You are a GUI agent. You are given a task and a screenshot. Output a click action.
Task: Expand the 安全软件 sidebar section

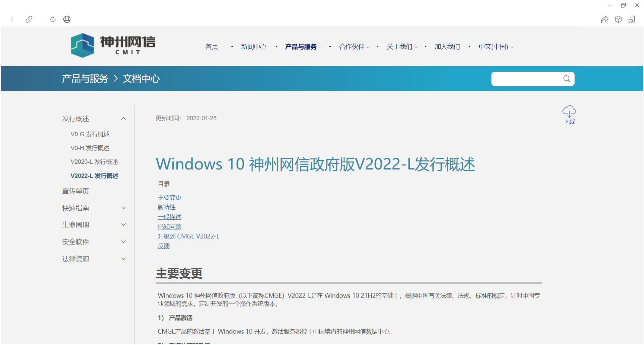(124, 242)
